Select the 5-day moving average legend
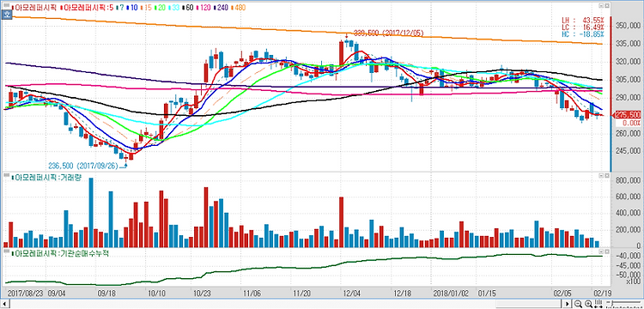644x309 pixels. 87,8
